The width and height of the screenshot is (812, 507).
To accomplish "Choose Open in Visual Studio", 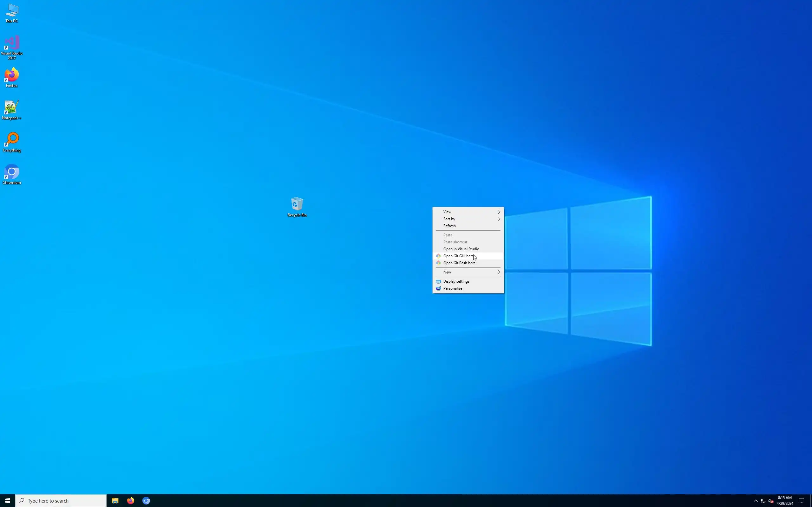I will tap(461, 249).
